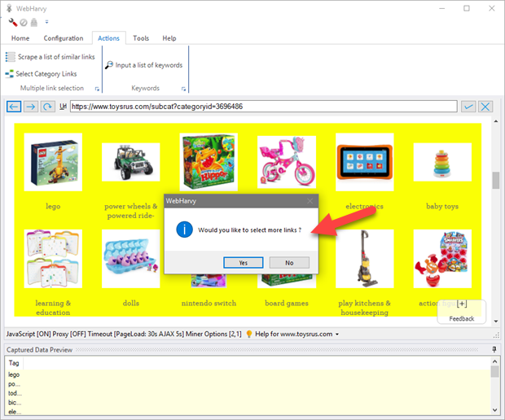Click No in the WebHarvy dialog
Screen dimensions: 505x420
[x=289, y=262]
